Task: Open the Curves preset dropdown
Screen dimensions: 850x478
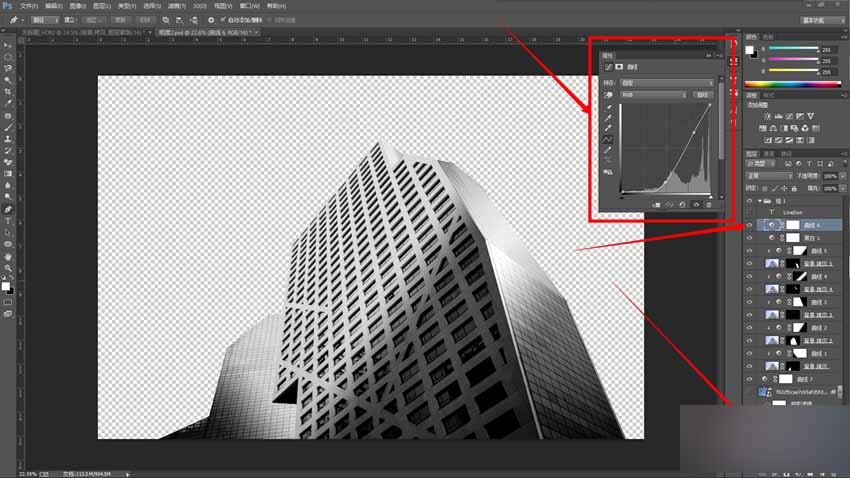Action: pyautogui.click(x=666, y=83)
